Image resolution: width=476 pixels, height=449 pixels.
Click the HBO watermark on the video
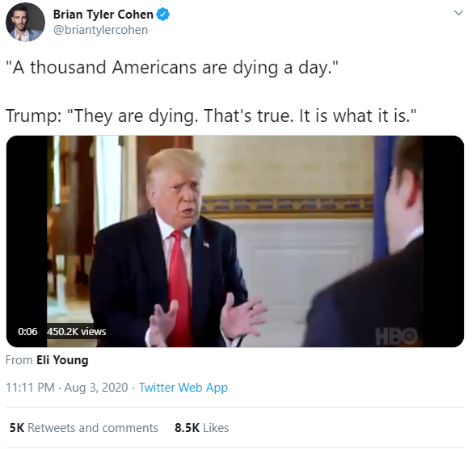396,337
